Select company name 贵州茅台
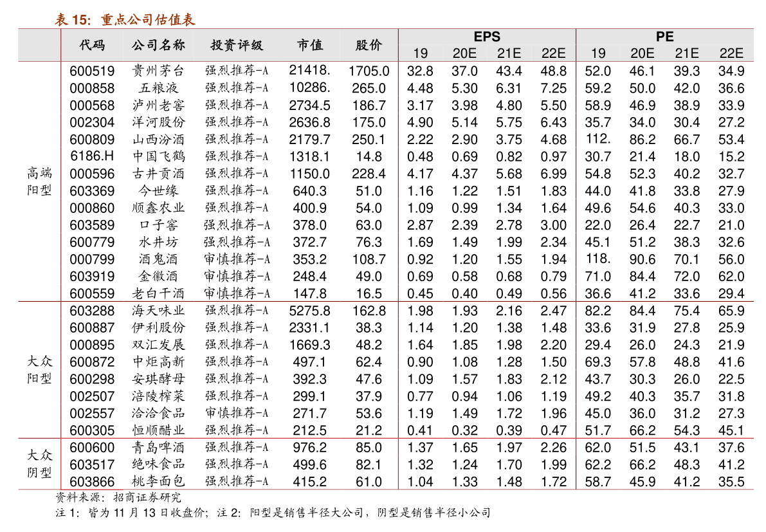This screenshot has width=766, height=532. (158, 71)
